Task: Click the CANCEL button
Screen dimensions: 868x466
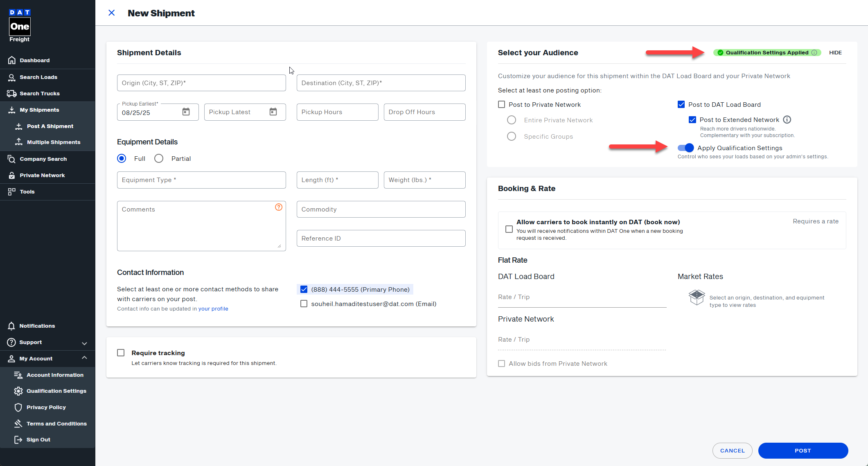Action: (733, 450)
